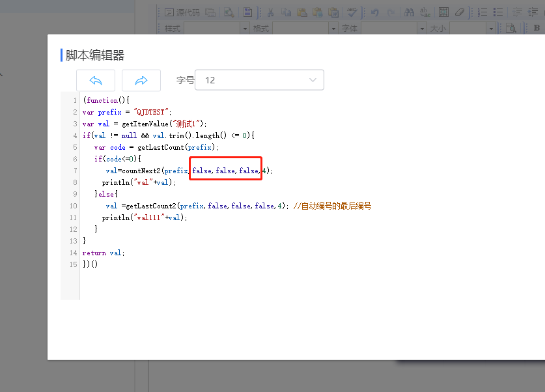Toggle the Bold B button
The image size is (545, 392).
pos(537,28)
